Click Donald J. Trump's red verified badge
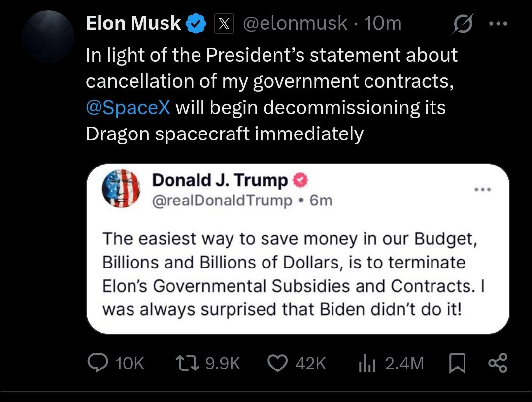The width and height of the screenshot is (532, 402). pos(300,181)
